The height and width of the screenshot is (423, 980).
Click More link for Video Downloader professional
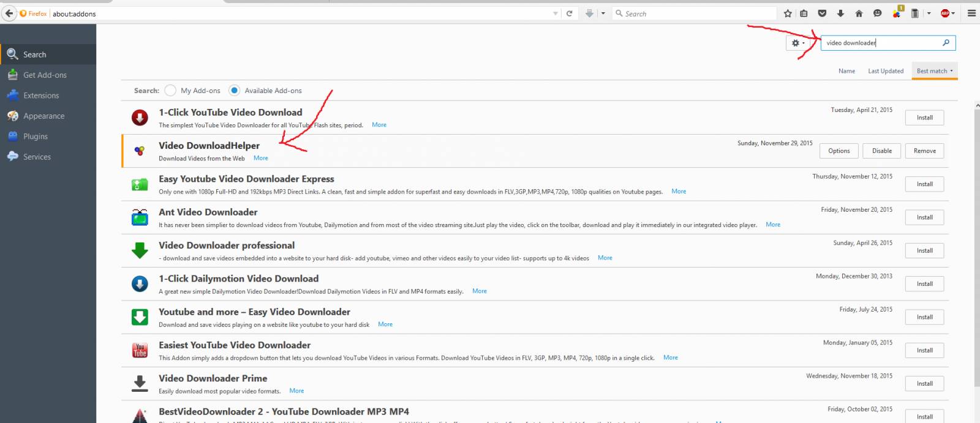(605, 258)
